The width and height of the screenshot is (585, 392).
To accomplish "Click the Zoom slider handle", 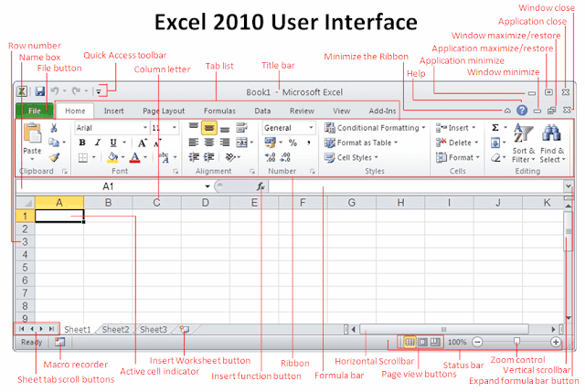I will [x=516, y=341].
